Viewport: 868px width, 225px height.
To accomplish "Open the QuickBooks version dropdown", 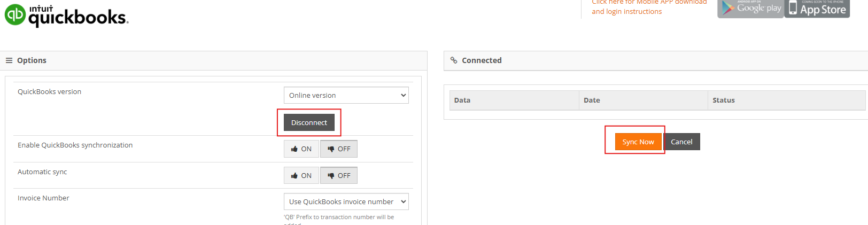I will 346,95.
